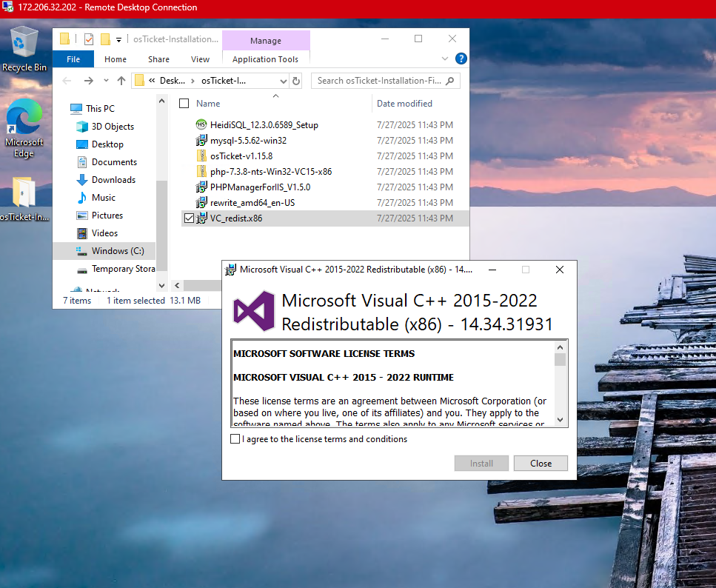
Task: Click the Properties quick access toolbar icon
Action: [89, 39]
